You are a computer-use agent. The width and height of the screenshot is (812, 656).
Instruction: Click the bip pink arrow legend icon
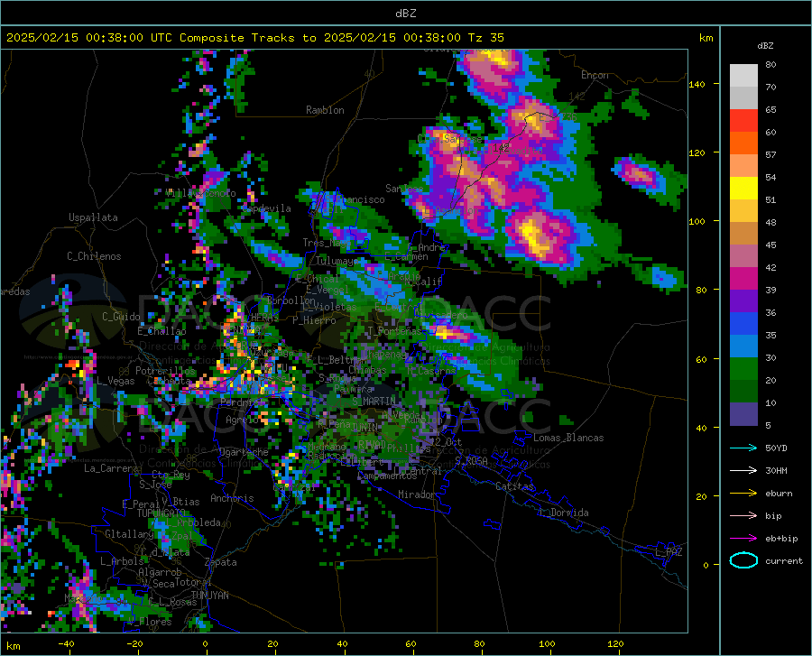click(x=743, y=515)
